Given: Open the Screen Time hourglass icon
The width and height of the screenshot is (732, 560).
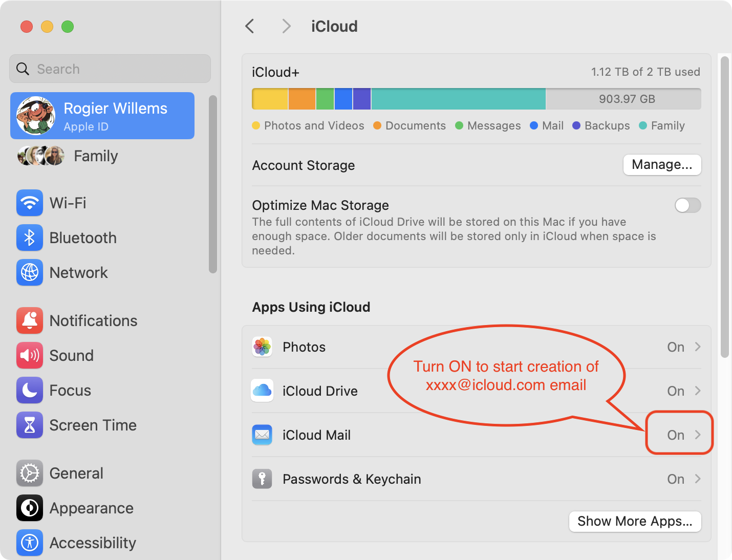Looking at the screenshot, I should [30, 425].
